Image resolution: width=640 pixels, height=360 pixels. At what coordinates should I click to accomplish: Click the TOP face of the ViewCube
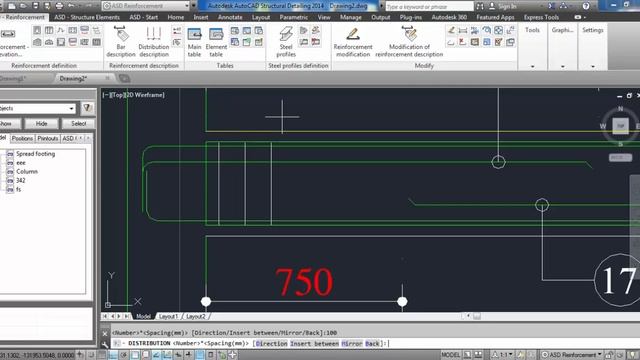(x=620, y=126)
